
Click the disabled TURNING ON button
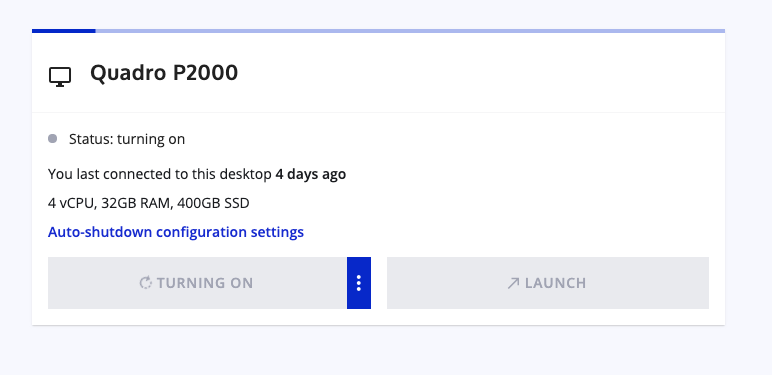[x=197, y=283]
